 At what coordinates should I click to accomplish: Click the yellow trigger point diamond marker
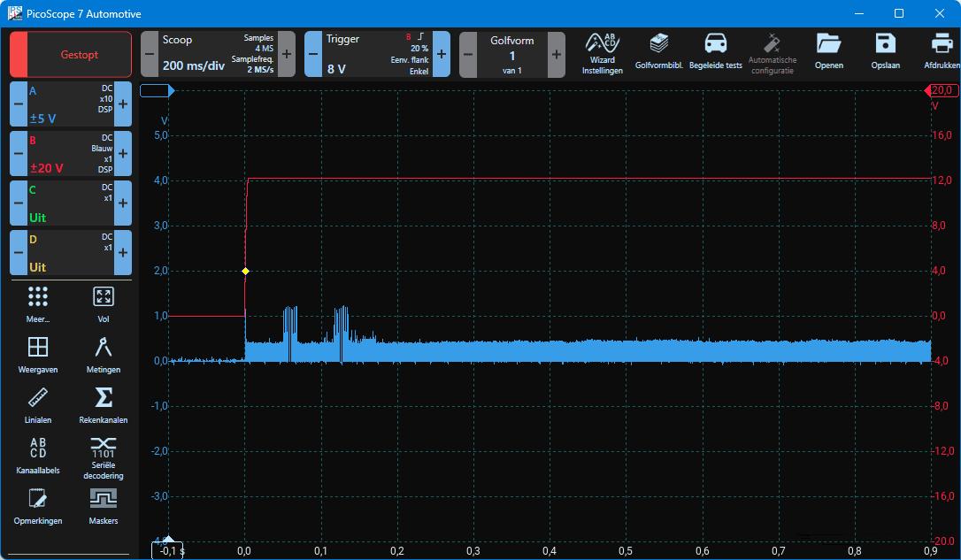coord(245,271)
